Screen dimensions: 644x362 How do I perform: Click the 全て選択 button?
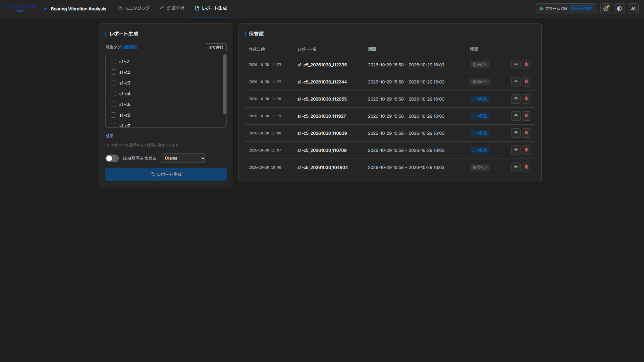click(x=216, y=47)
